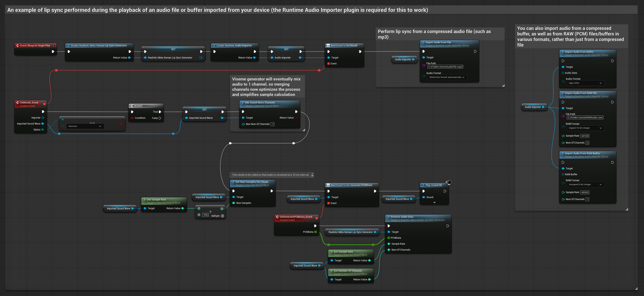This screenshot has width=644, height=296.
Task: Open the Determine format automatically dropdown
Action: [447, 77]
